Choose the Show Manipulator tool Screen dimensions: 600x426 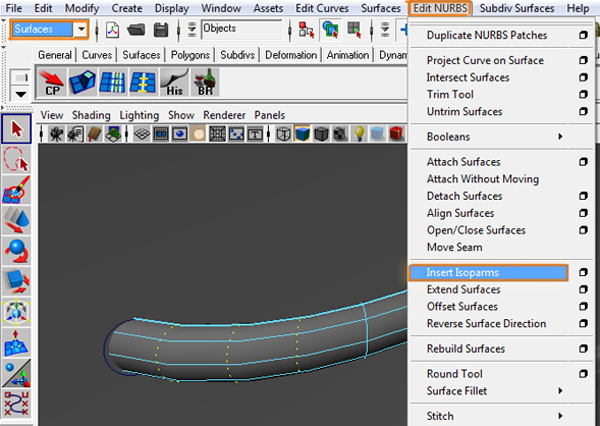[16, 373]
